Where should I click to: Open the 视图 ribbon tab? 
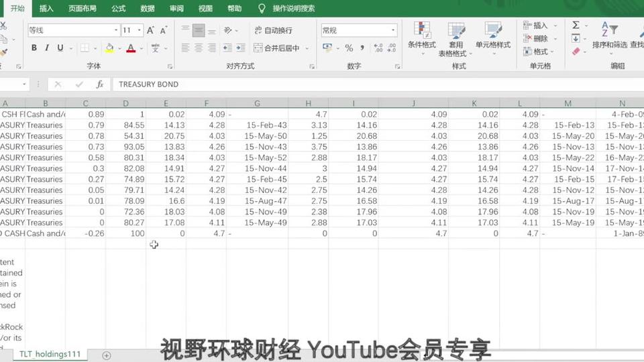(x=205, y=9)
